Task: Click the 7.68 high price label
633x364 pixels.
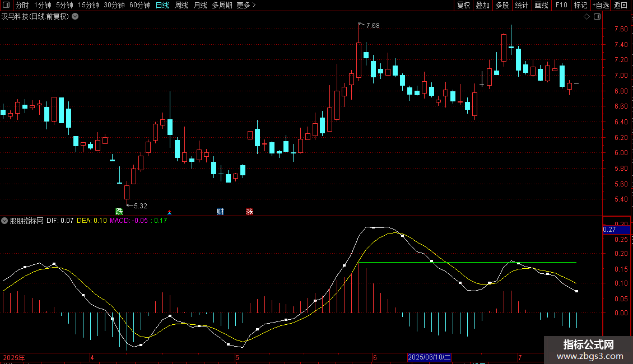Action: [x=373, y=26]
